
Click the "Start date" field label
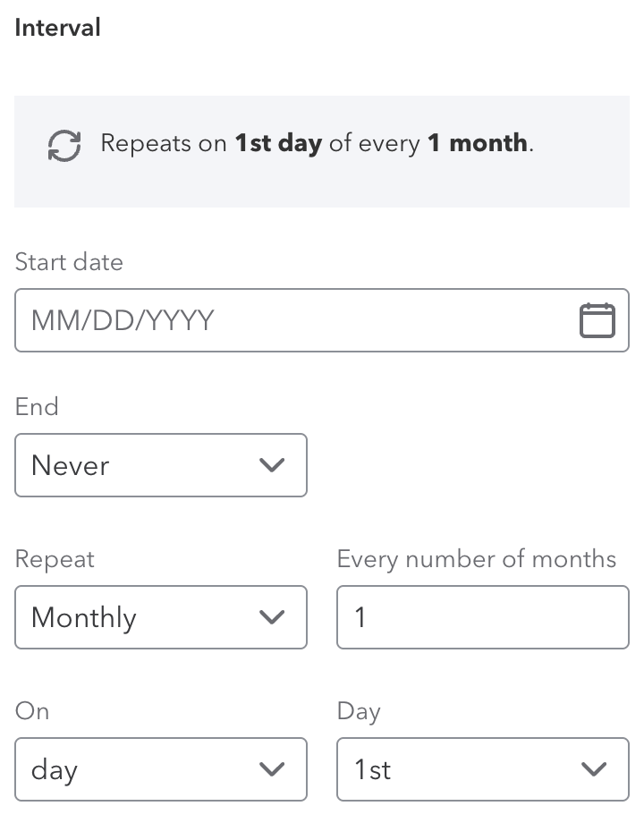(x=69, y=262)
